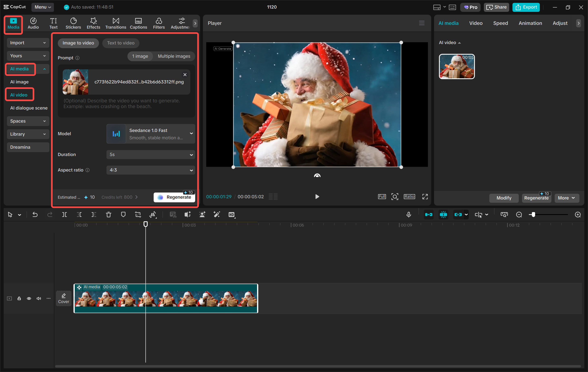Screen dimensions: 588x372
Task: Switch to the Text to video tab
Action: click(121, 43)
